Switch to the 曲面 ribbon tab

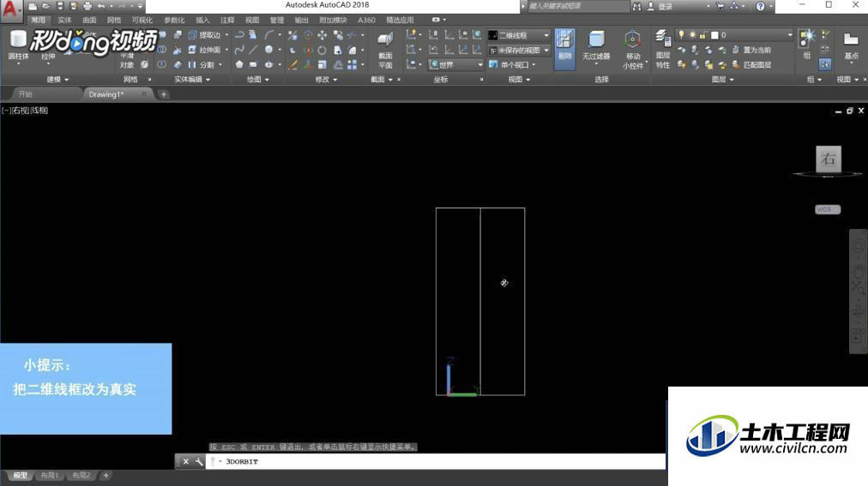point(89,20)
